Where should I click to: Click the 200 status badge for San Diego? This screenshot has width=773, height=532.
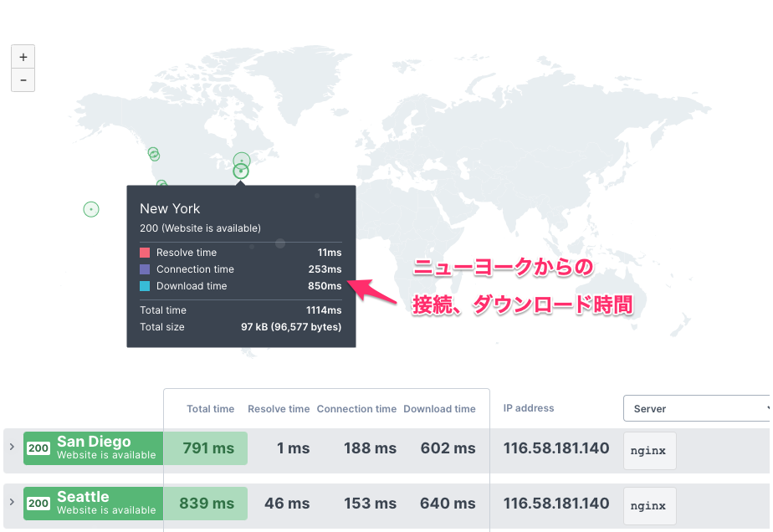click(x=38, y=448)
